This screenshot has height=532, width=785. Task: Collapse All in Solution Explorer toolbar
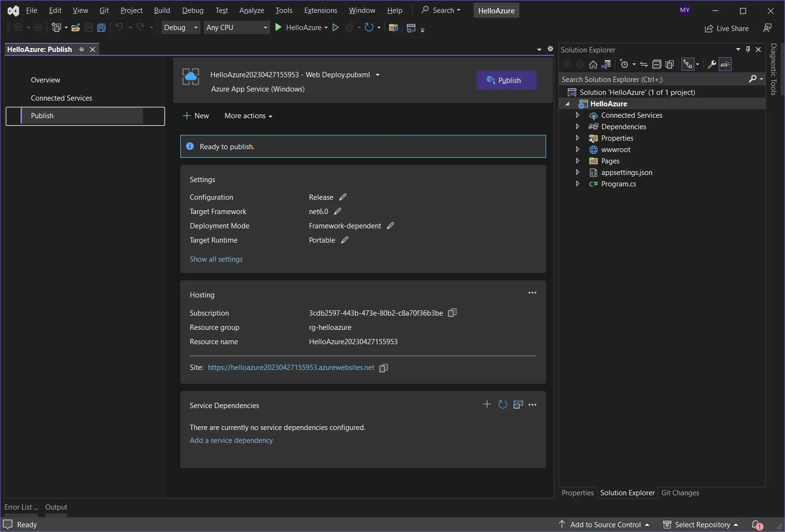click(657, 64)
